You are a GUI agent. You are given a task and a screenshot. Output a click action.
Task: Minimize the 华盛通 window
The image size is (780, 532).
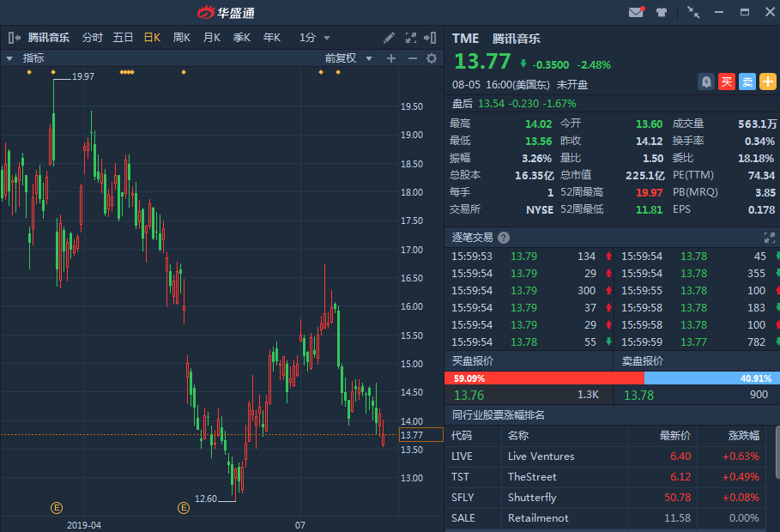click(x=719, y=12)
